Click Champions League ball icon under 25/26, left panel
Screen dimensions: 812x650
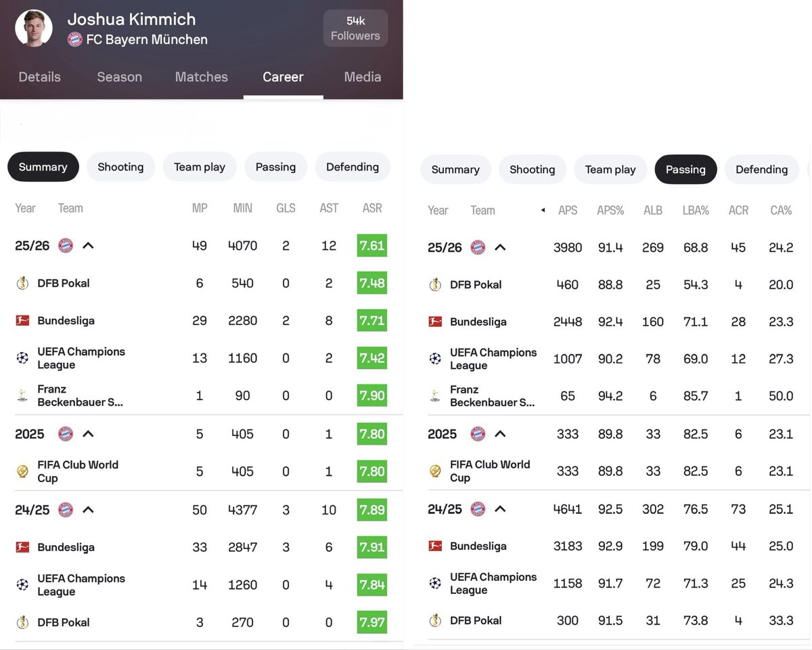[x=22, y=357]
